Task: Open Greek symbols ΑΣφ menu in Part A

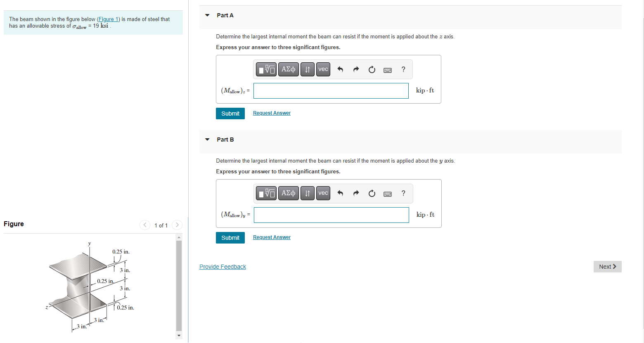Action: (x=288, y=69)
